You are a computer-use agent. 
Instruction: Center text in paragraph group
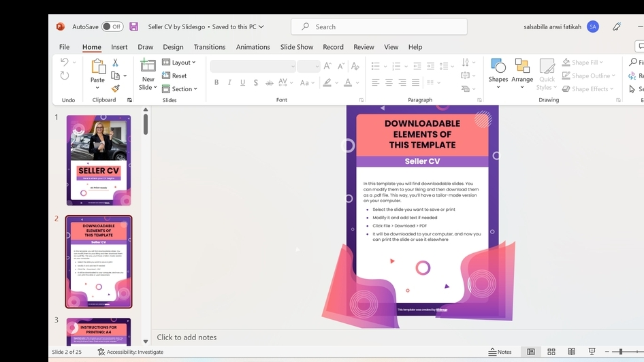tap(389, 82)
